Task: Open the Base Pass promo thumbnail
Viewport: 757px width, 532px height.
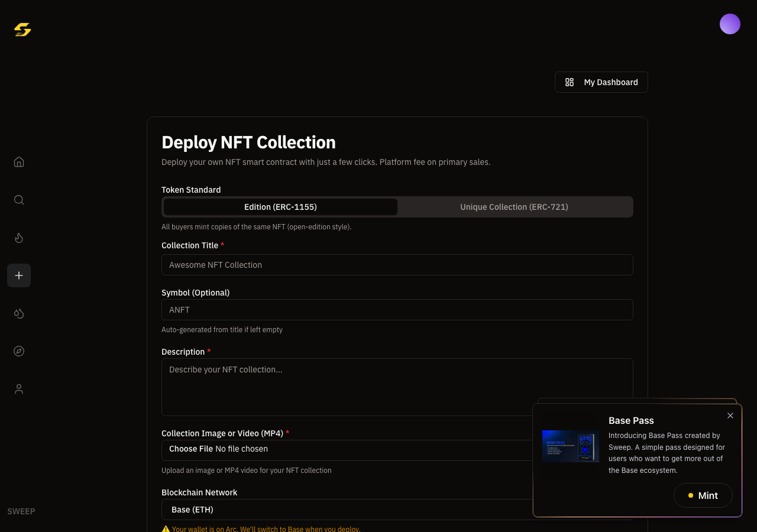Action: 571,446
